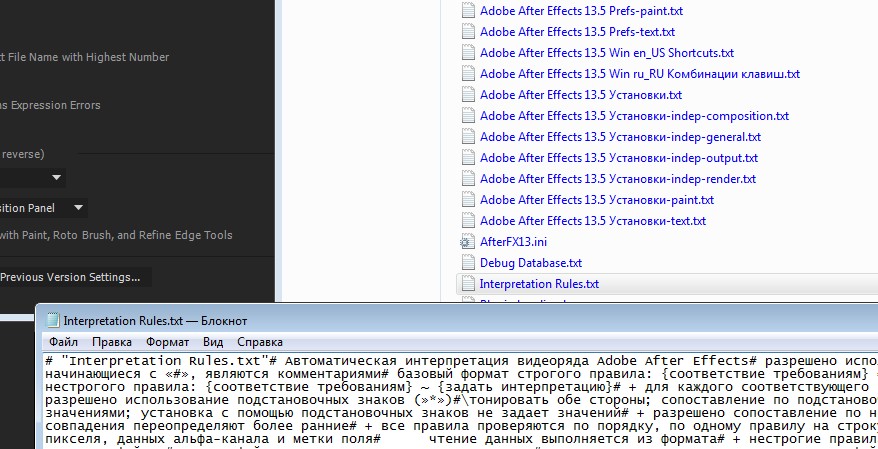
Task: Click the 13.5 Установки.txt file icon
Action: coord(467,95)
